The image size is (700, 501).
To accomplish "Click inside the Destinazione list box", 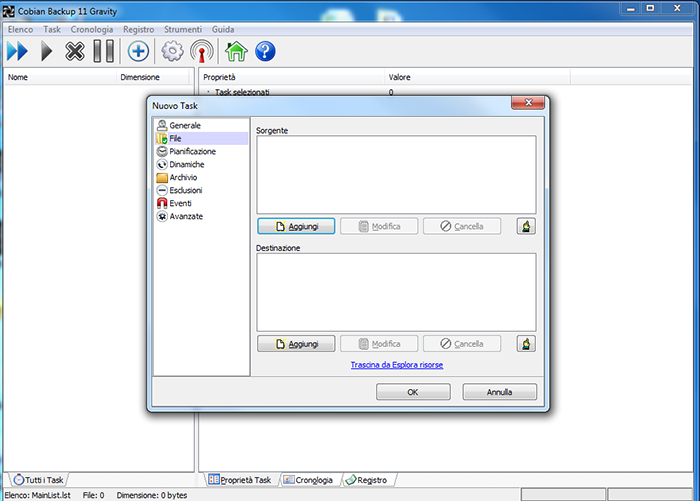I will pos(396,292).
